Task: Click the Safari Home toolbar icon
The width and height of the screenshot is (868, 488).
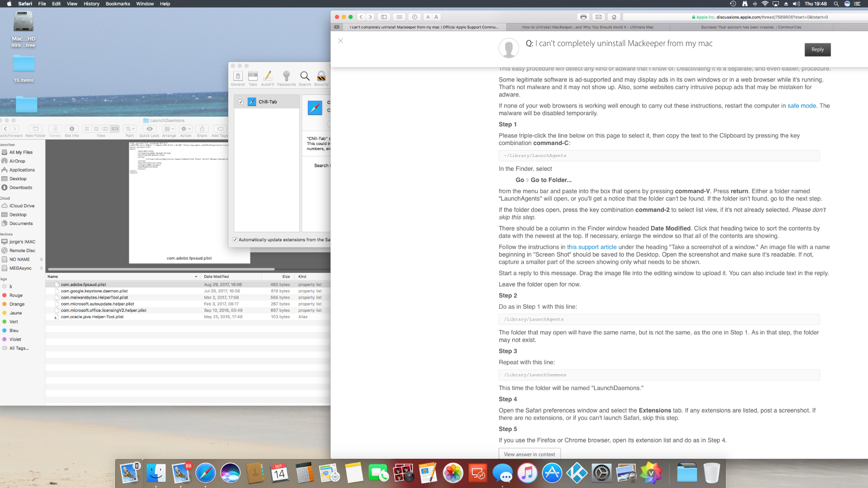Action: click(x=613, y=17)
